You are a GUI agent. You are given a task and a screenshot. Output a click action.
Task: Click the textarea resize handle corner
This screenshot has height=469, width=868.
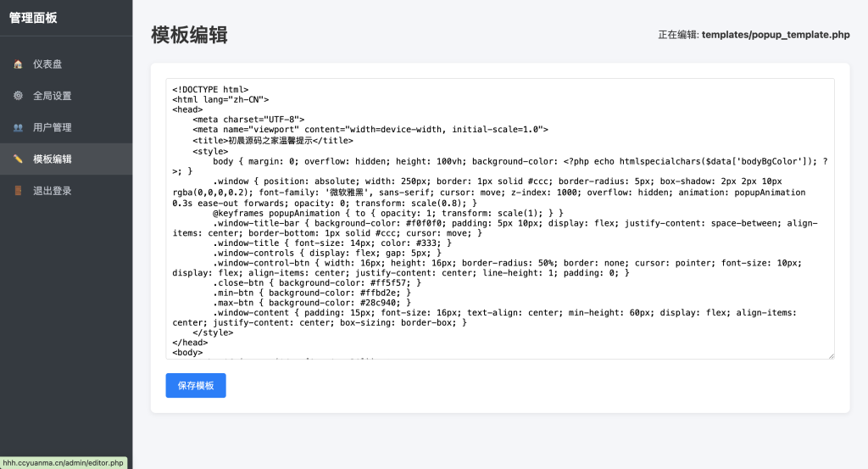tap(831, 355)
